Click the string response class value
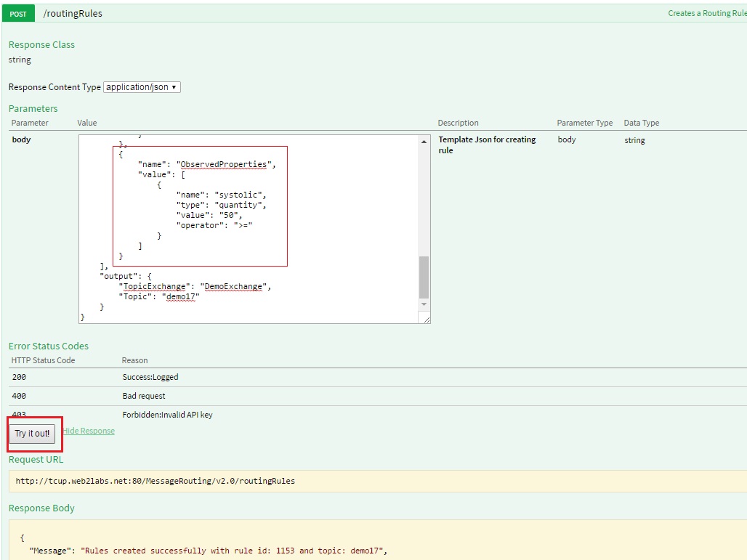 point(20,60)
